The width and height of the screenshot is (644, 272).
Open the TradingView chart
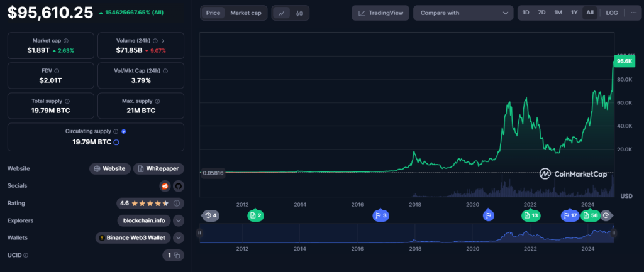[380, 13]
